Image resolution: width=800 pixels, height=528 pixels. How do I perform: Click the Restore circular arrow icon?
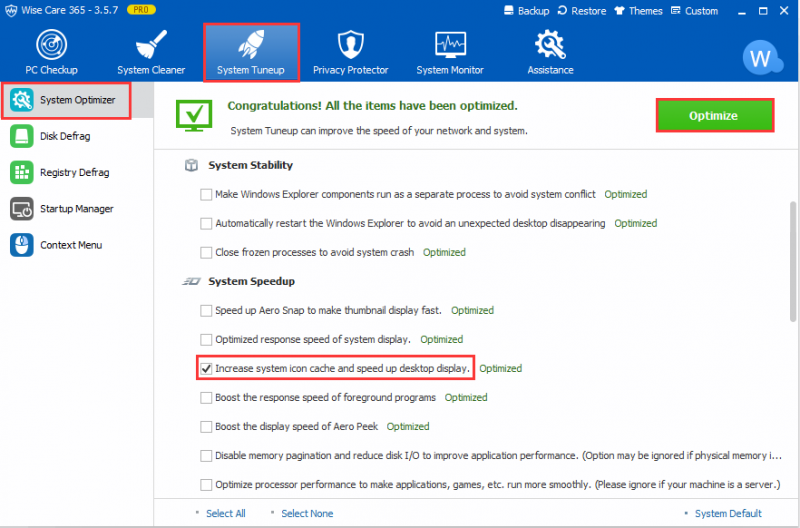(562, 11)
